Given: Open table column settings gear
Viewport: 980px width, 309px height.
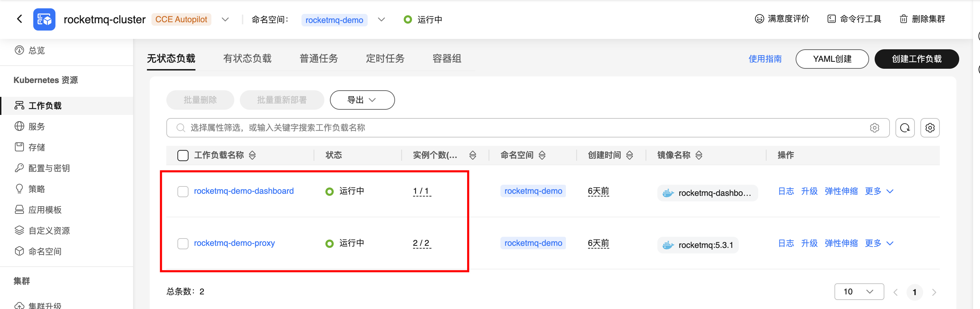Looking at the screenshot, I should 930,128.
